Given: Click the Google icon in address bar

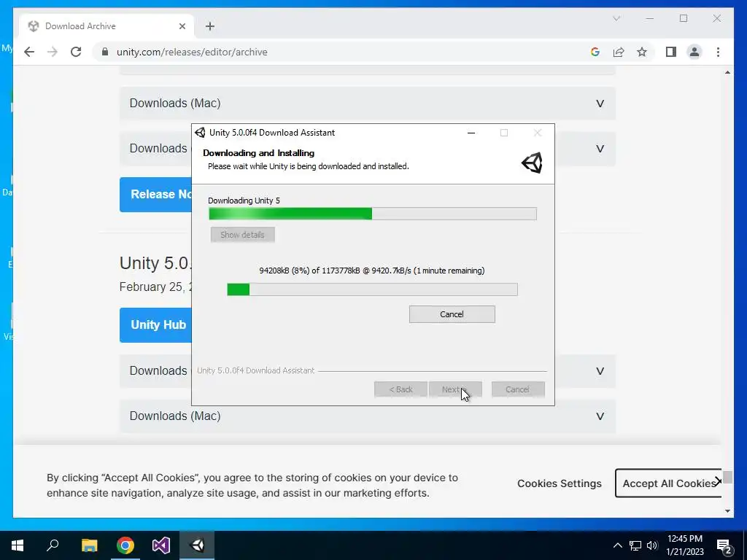Looking at the screenshot, I should point(595,52).
